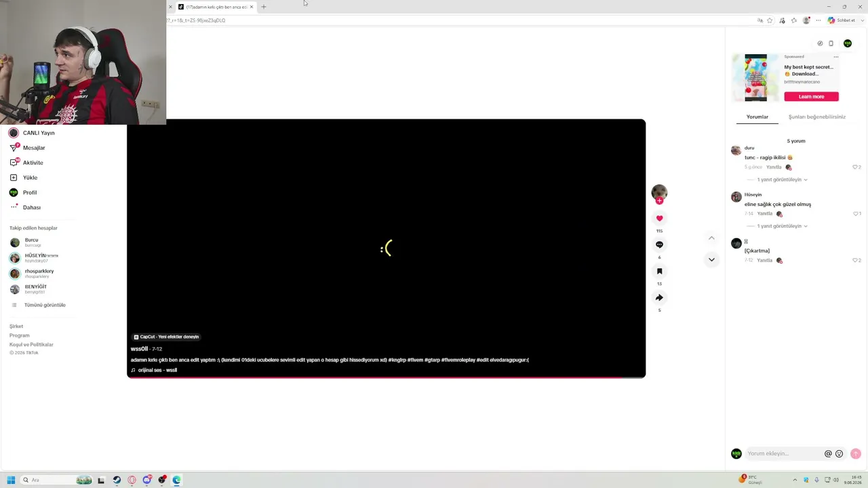Open the sponsored ad thumbnail
Viewport: 868px width, 488px height.
[x=755, y=78]
